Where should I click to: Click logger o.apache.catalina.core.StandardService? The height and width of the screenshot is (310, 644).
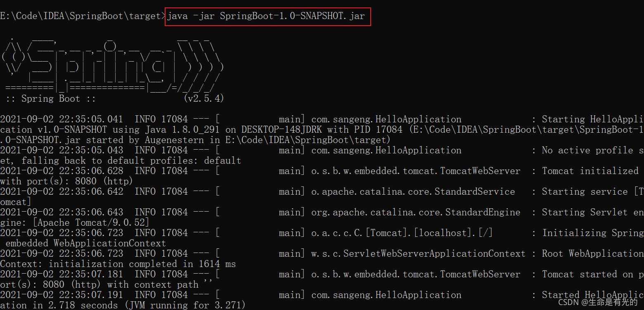[413, 192]
